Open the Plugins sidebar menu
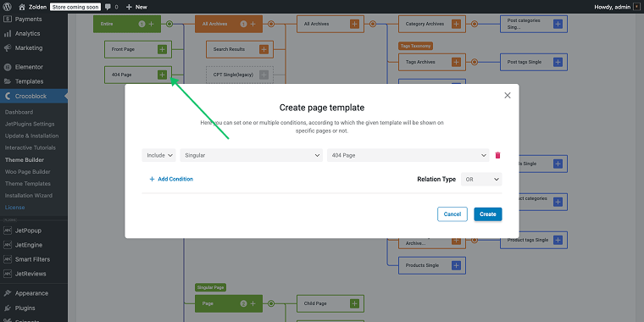644x322 pixels. [x=34, y=308]
